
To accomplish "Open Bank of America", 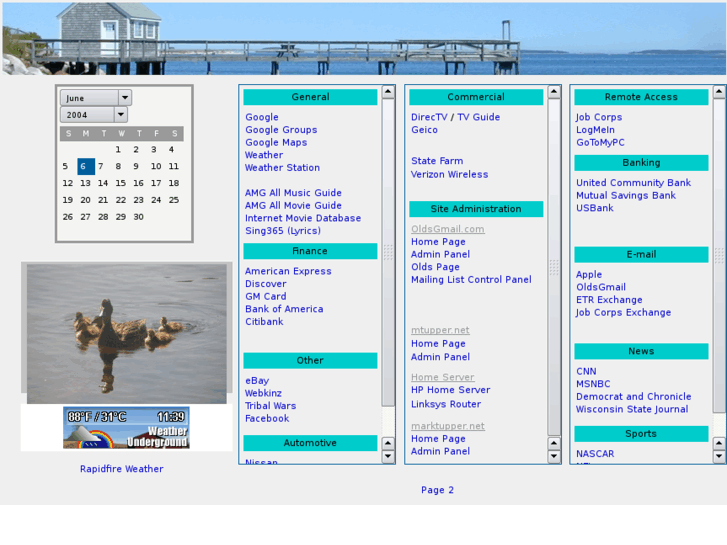I will point(284,309).
